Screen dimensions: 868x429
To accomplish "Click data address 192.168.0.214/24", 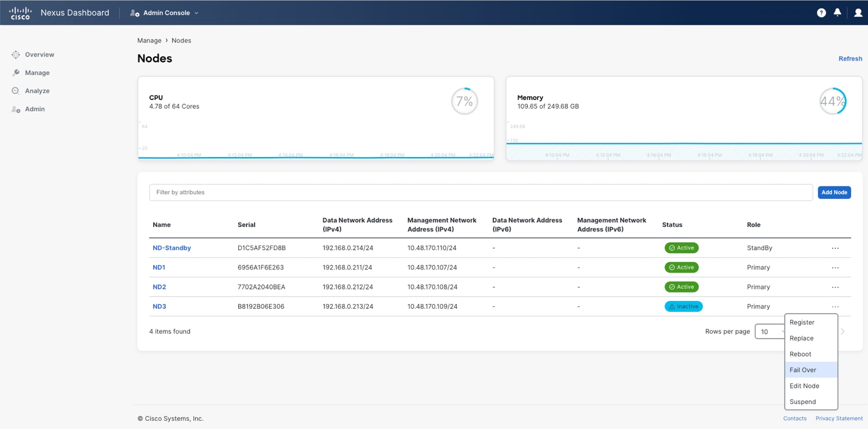I will point(348,248).
